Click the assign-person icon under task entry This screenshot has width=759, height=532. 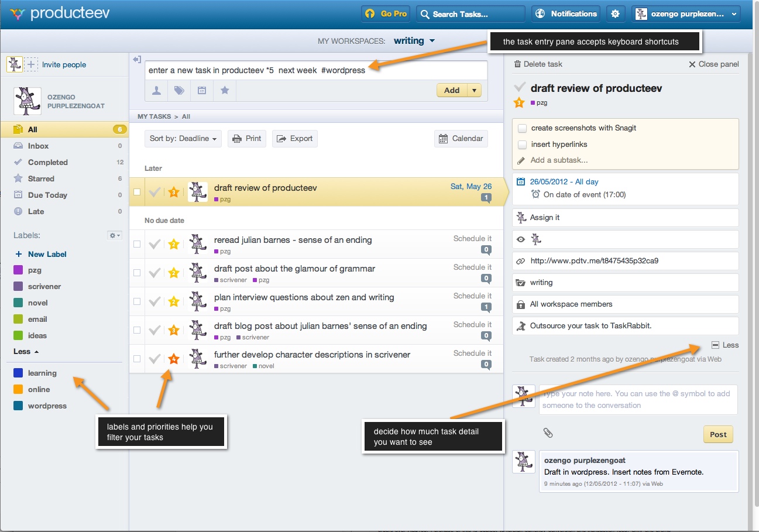coord(156,91)
